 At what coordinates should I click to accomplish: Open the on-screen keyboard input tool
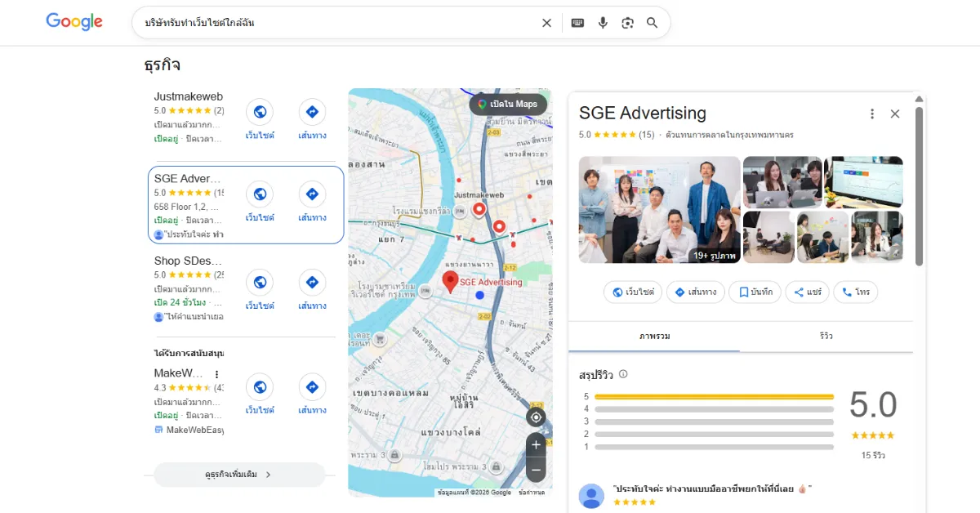pos(577,23)
